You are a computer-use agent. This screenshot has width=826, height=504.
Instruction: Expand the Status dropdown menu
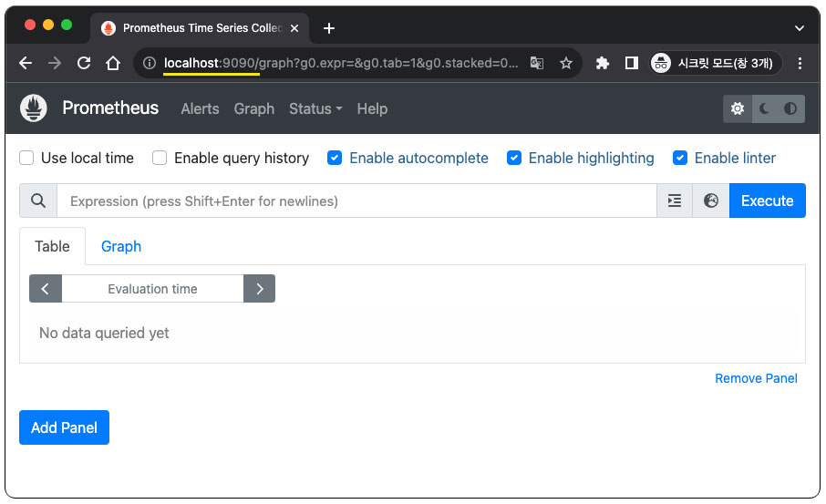315,109
